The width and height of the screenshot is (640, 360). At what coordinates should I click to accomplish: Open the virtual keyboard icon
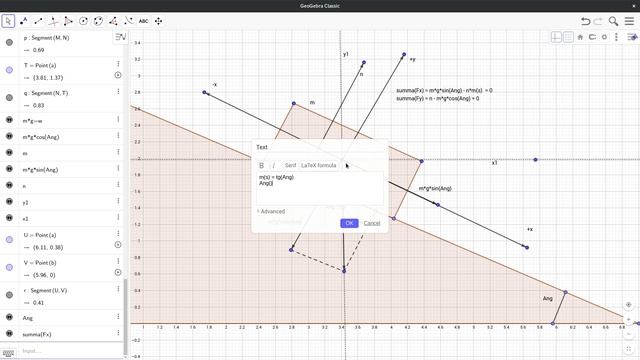point(9,352)
